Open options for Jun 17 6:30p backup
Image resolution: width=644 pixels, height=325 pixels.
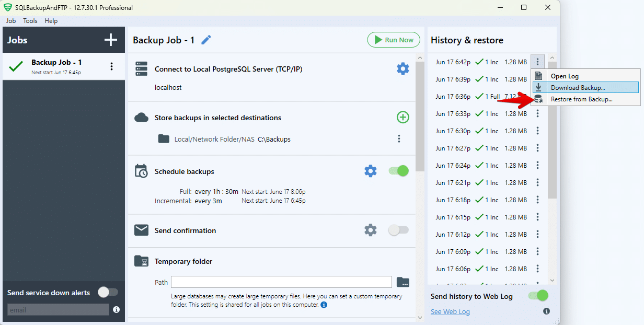point(537,131)
